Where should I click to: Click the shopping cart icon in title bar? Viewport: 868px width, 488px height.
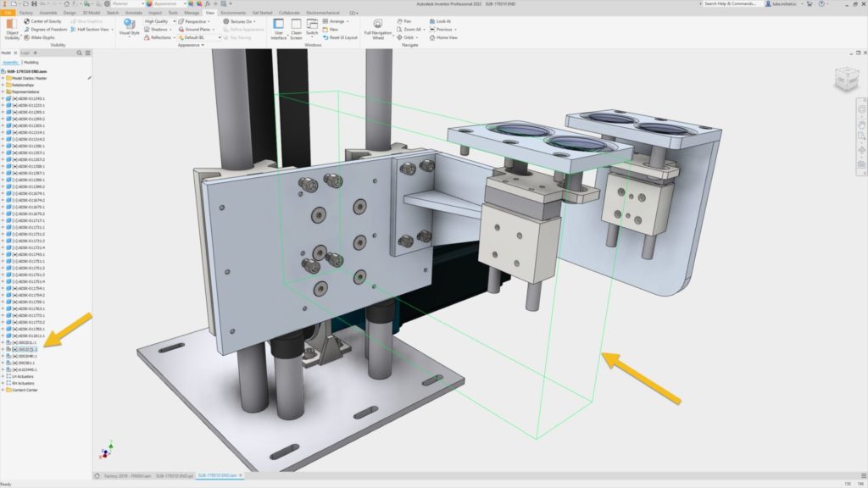click(x=810, y=4)
